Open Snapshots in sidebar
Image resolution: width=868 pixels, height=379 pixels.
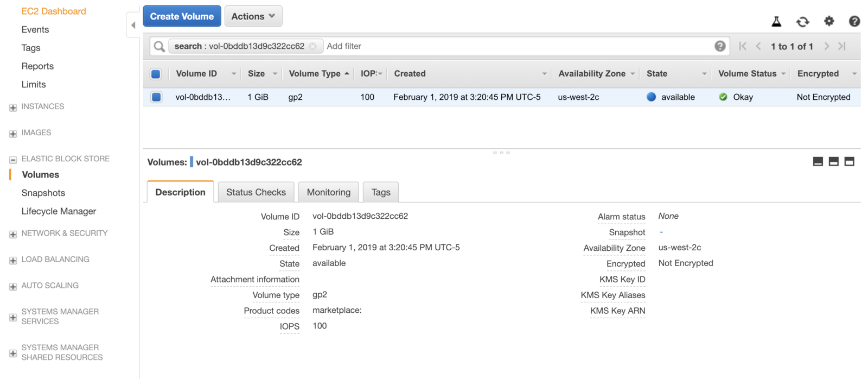[43, 193]
